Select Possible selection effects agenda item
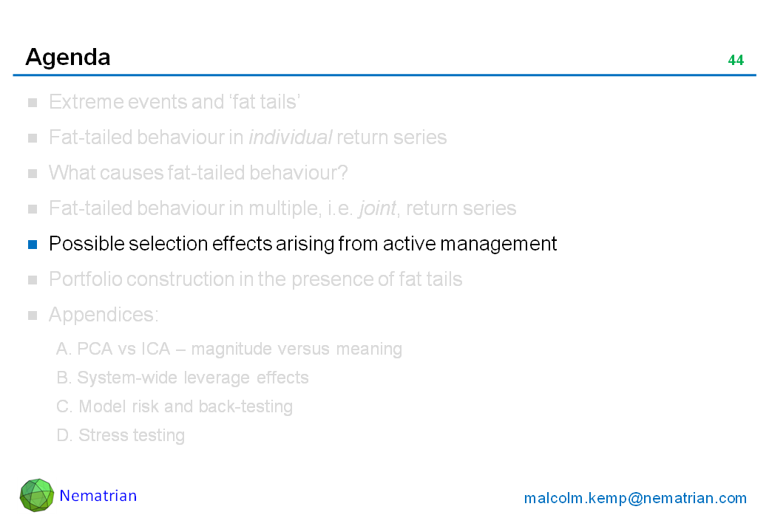The width and height of the screenshot is (769, 532). [x=302, y=244]
